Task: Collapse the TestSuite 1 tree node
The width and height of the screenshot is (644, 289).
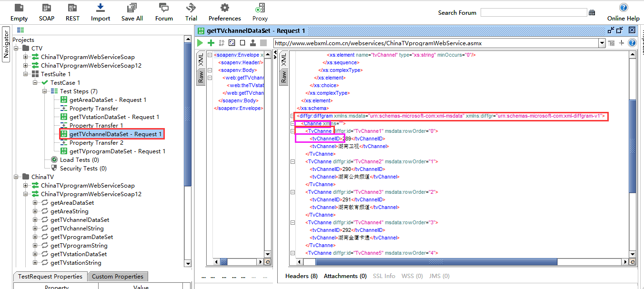Action: pyautogui.click(x=26, y=74)
